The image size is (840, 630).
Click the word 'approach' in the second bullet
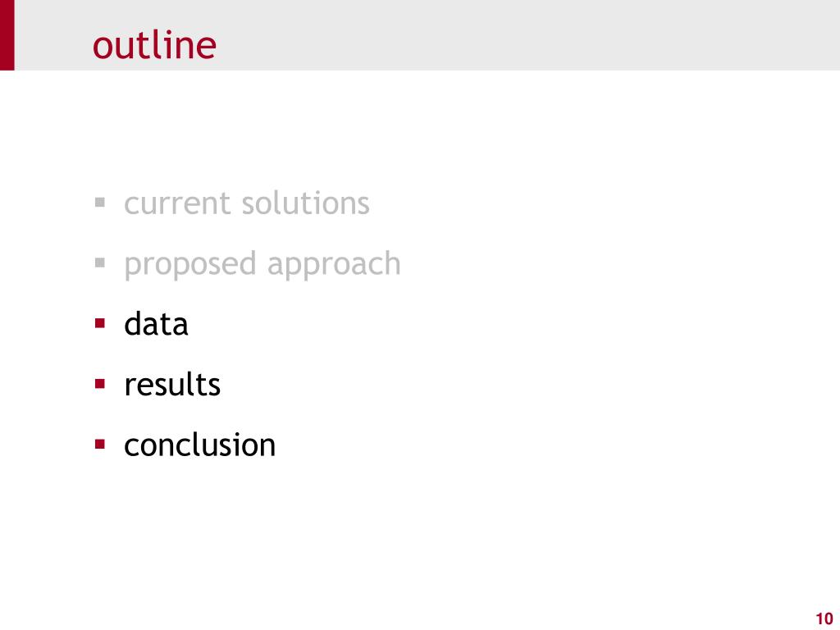334,265
